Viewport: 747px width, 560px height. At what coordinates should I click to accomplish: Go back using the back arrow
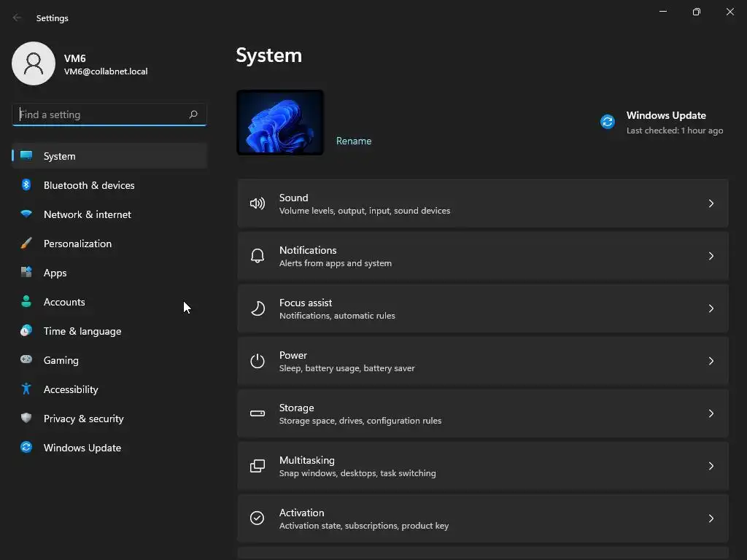(18, 17)
